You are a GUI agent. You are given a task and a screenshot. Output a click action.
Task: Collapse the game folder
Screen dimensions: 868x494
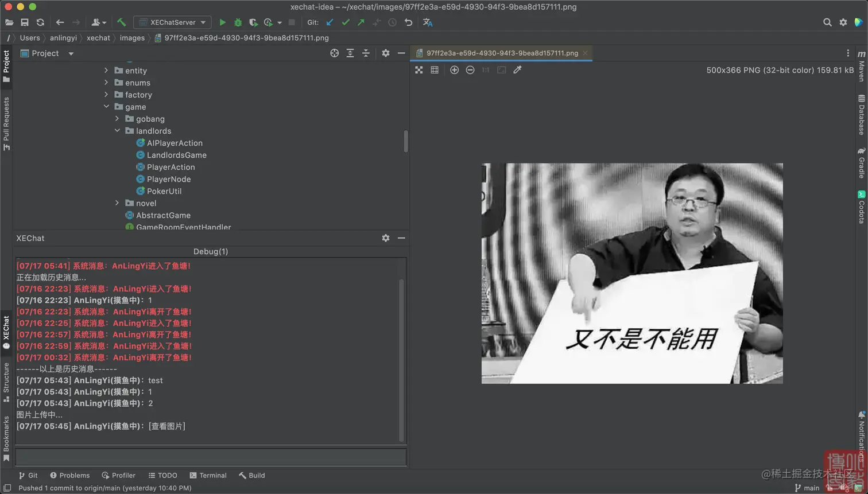pos(106,107)
